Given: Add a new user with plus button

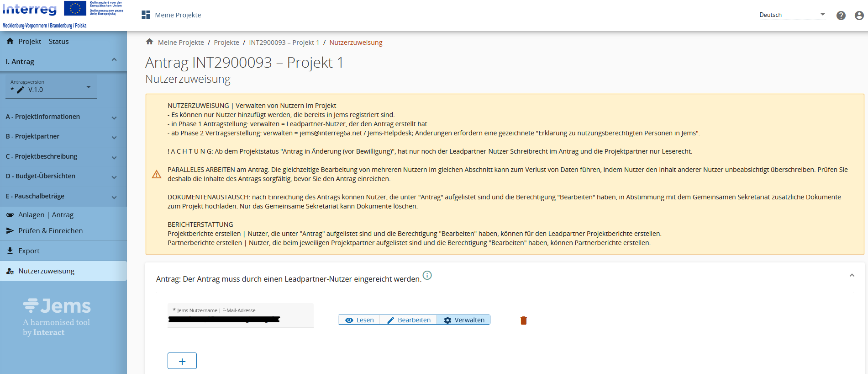Looking at the screenshot, I should click(x=182, y=361).
